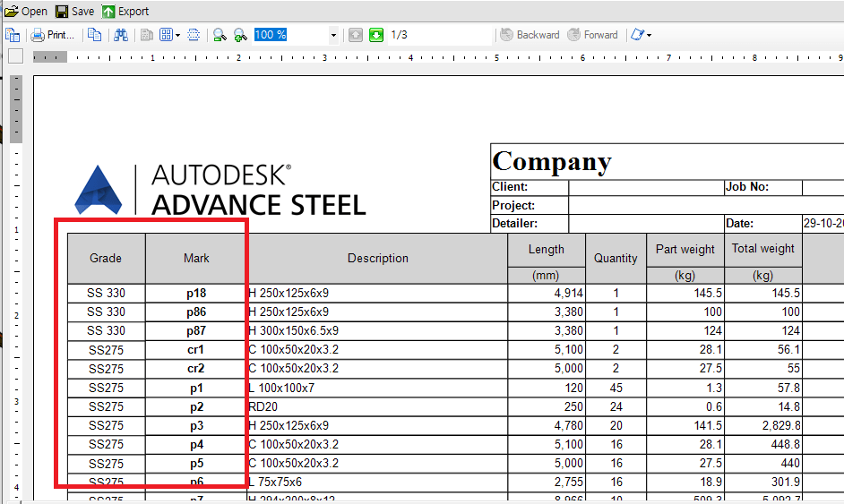Click the horizontal ruler at mark 3
This screenshot has height=504, width=844.
point(324,57)
